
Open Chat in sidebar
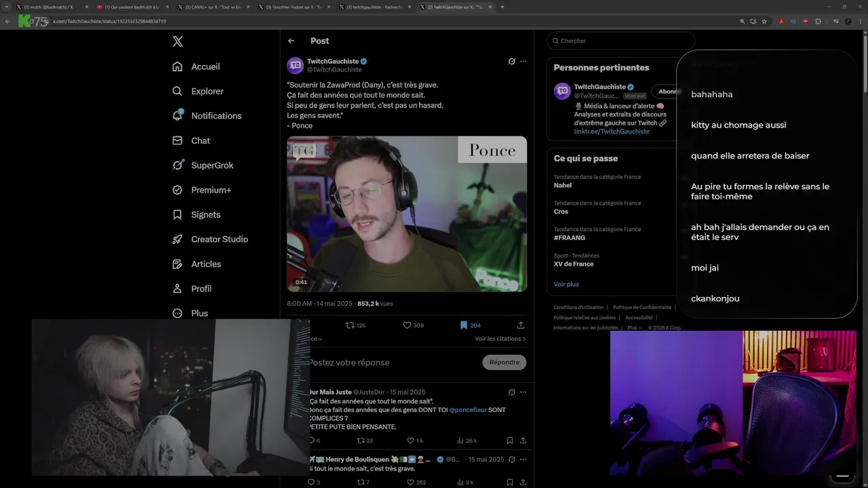pyautogui.click(x=191, y=140)
